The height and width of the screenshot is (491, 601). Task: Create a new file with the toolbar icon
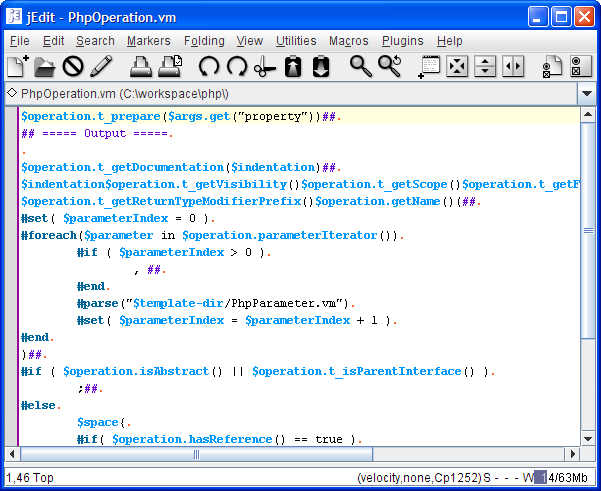[18, 66]
